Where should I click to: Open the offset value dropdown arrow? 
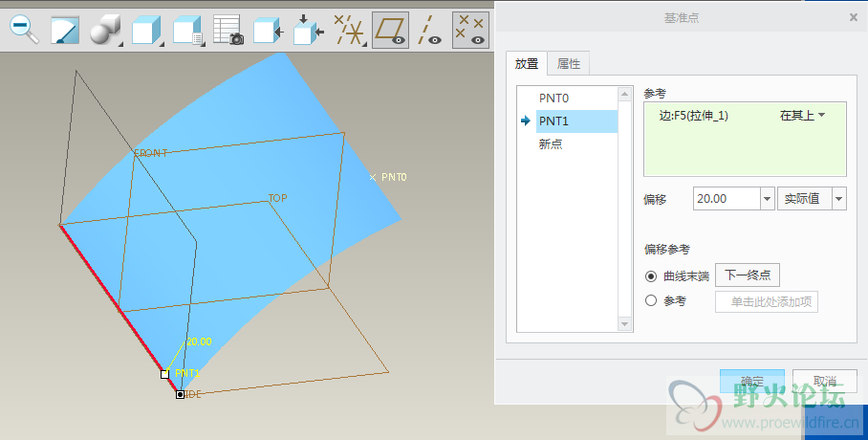[768, 198]
